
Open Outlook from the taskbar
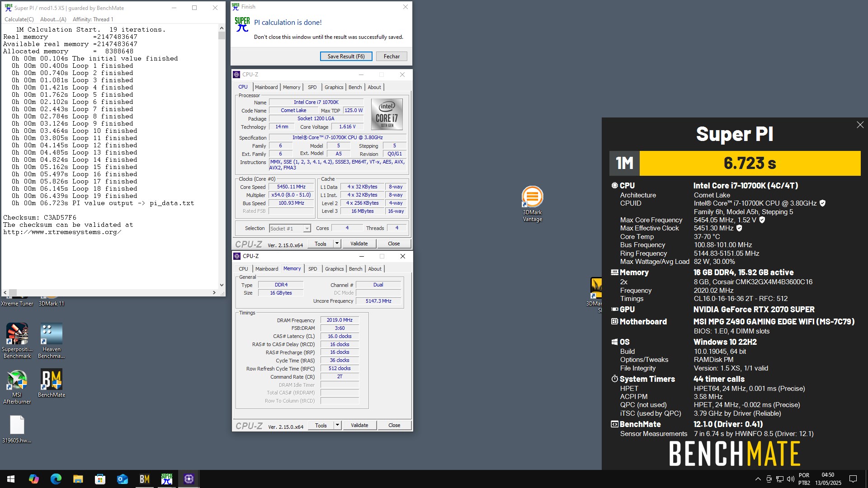pos(122,479)
